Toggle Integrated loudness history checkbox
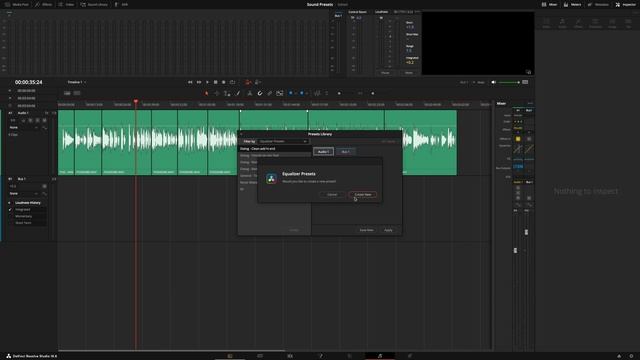The image size is (640, 360). click(x=10, y=209)
